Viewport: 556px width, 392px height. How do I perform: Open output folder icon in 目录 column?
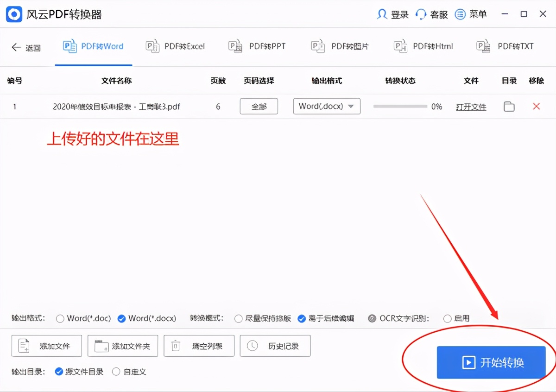click(509, 106)
